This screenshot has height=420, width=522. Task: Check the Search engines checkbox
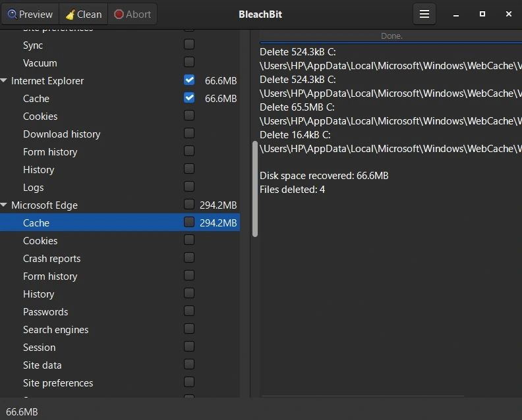point(189,328)
